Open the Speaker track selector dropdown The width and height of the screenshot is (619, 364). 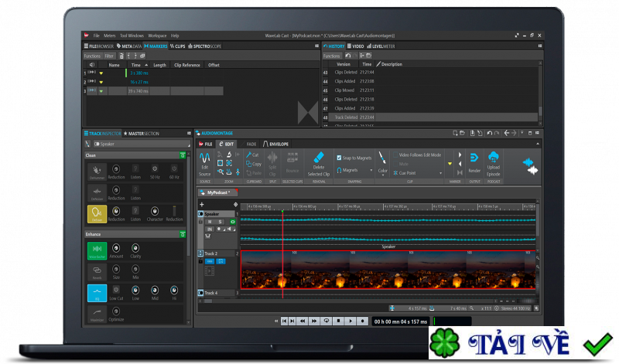click(x=138, y=144)
